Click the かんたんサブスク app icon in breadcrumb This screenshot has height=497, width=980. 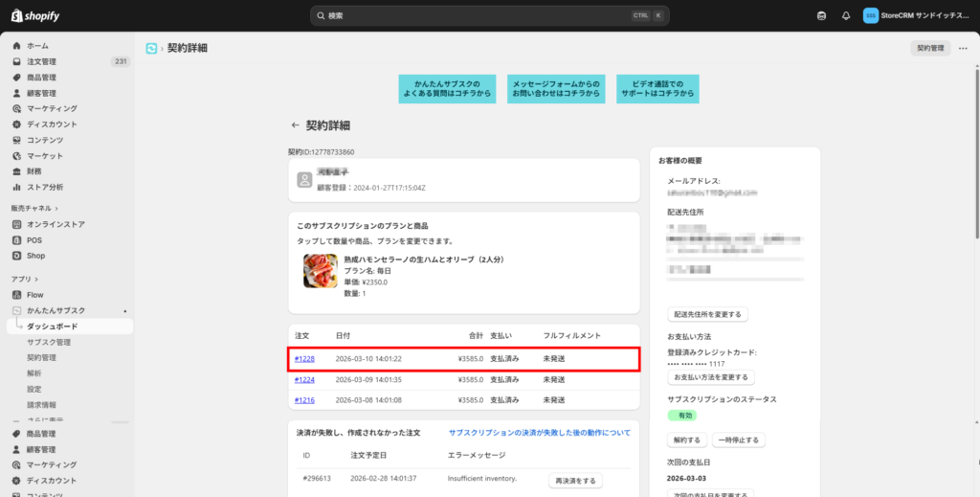[x=151, y=48]
